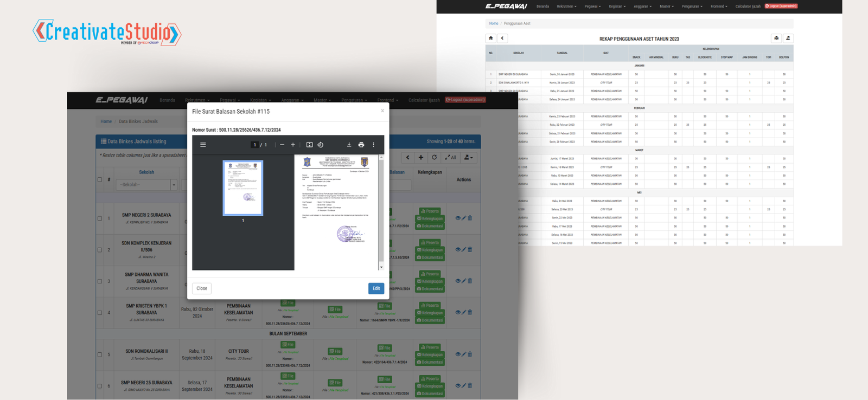Expand the Rekrutmen menu in the top-right navbar
The image size is (868, 400).
coord(566,7)
